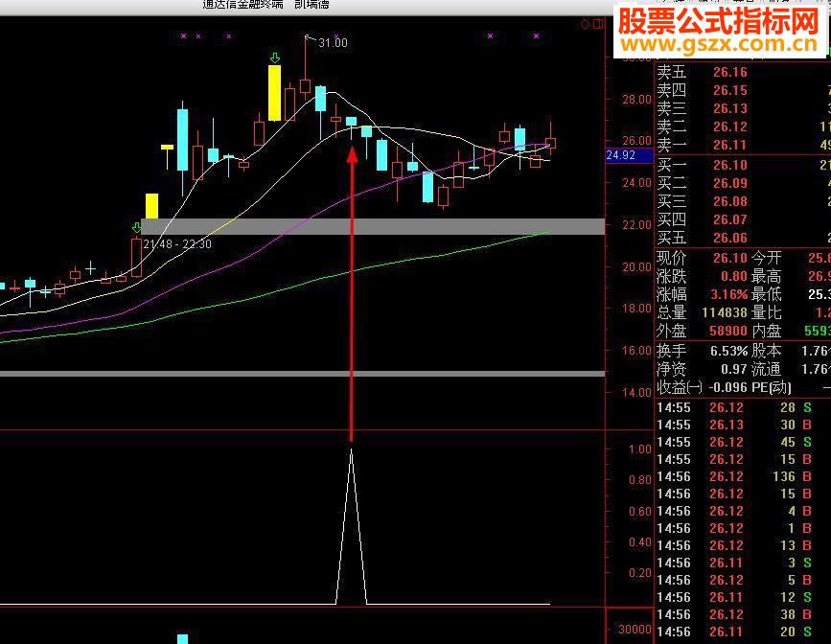Click the 买二 bid row at 26.09
The width and height of the screenshot is (831, 644).
(743, 183)
